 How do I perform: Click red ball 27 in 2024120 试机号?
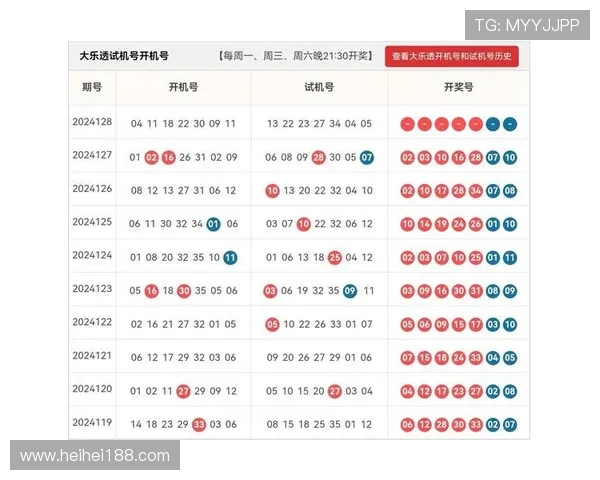tap(334, 392)
